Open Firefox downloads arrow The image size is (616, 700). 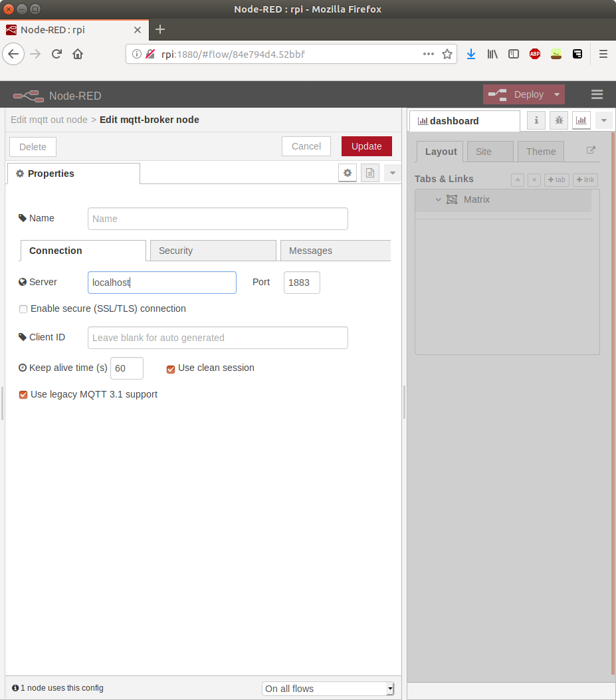(x=471, y=54)
